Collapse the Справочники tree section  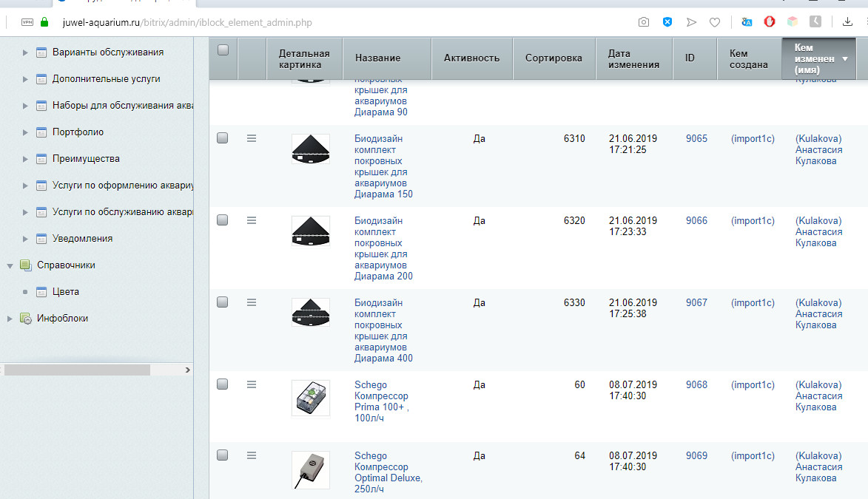coord(10,265)
